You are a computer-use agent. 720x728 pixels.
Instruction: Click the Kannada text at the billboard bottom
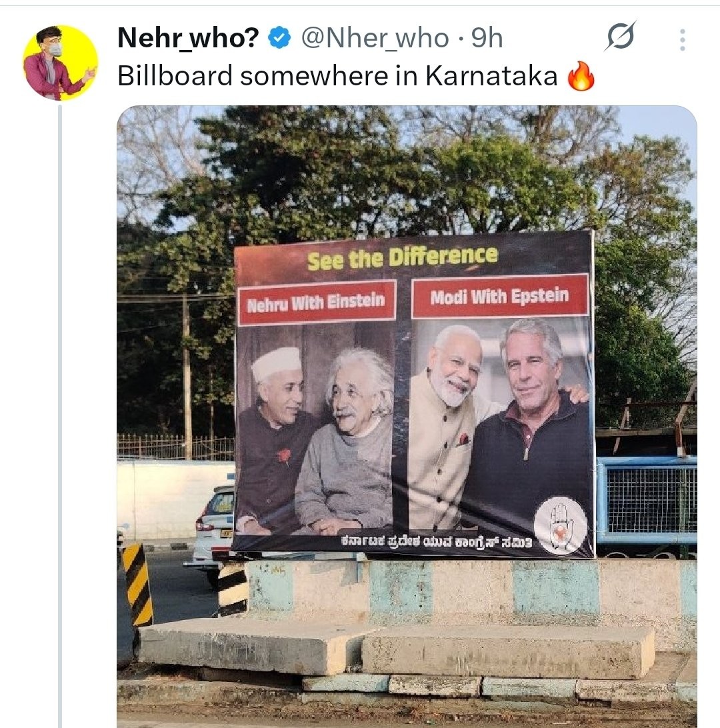point(435,543)
